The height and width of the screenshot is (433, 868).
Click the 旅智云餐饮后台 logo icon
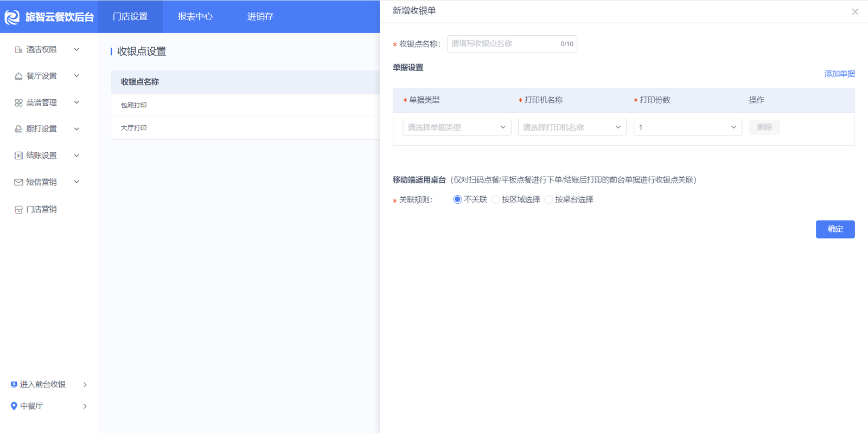12,17
